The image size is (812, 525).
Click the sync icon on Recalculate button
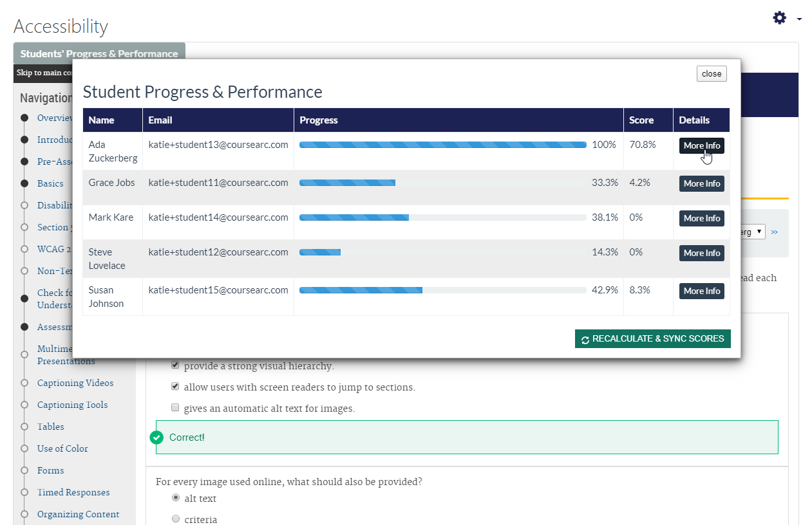point(585,340)
